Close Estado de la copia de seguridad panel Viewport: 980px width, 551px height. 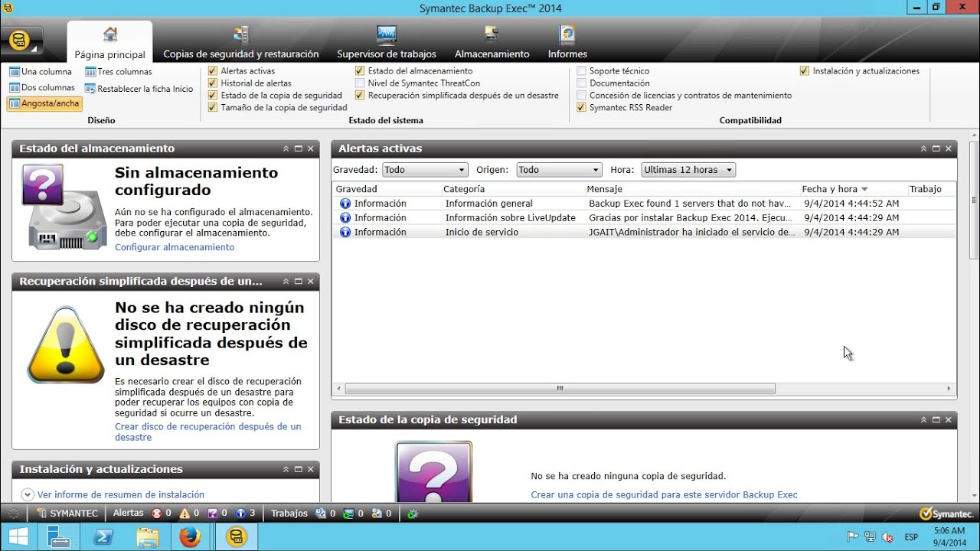[949, 420]
